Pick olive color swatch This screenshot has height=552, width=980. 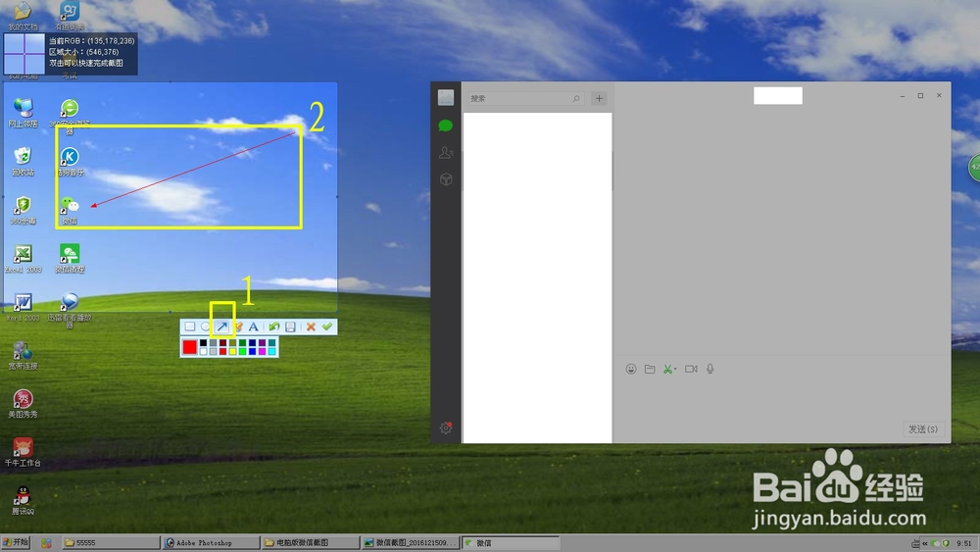[x=232, y=342]
